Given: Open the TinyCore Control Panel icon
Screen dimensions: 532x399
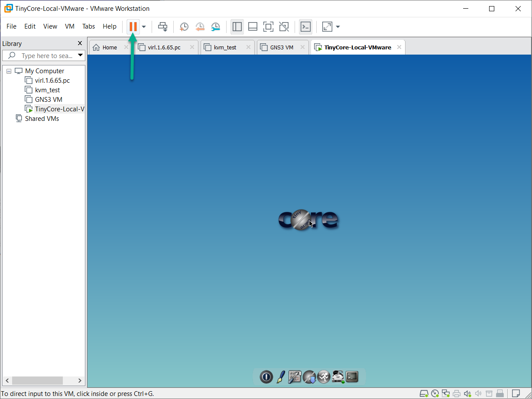Looking at the screenshot, I should tap(295, 377).
